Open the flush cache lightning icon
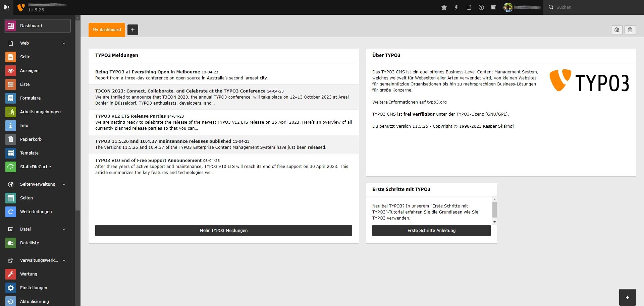 point(457,7)
